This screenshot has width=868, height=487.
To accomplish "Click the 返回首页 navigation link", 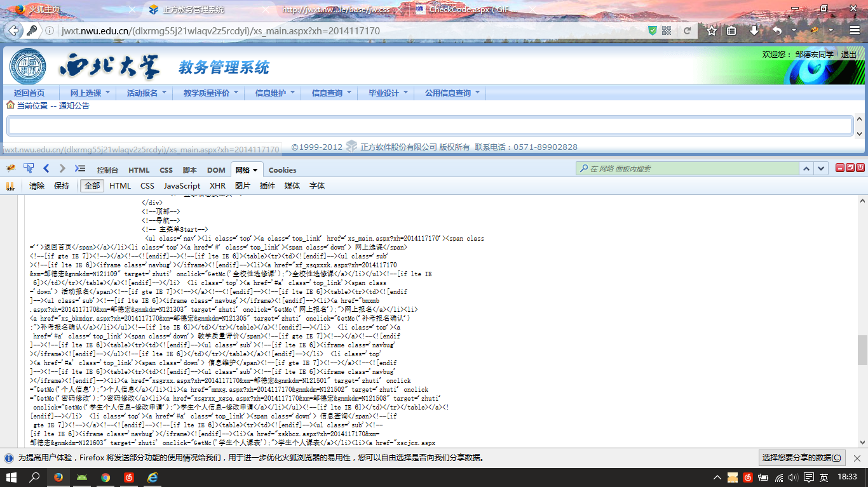I will click(x=29, y=93).
